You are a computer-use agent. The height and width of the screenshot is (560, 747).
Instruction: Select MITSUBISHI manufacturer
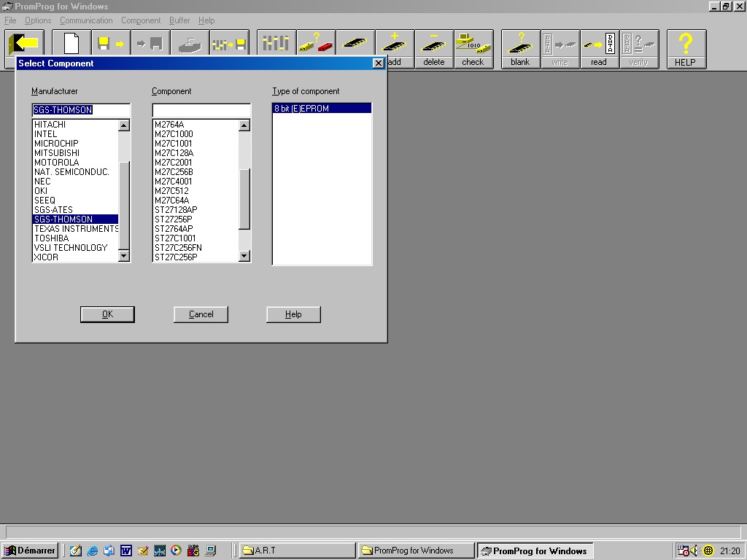pyautogui.click(x=75, y=153)
